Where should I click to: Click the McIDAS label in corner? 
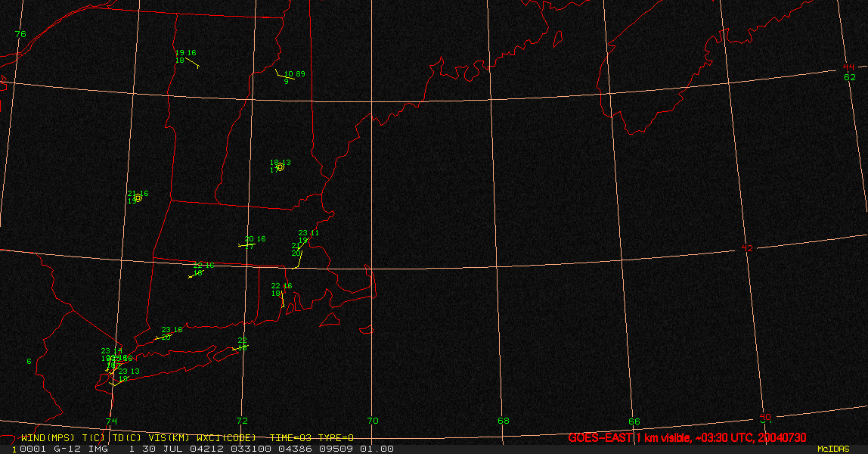coord(834,449)
